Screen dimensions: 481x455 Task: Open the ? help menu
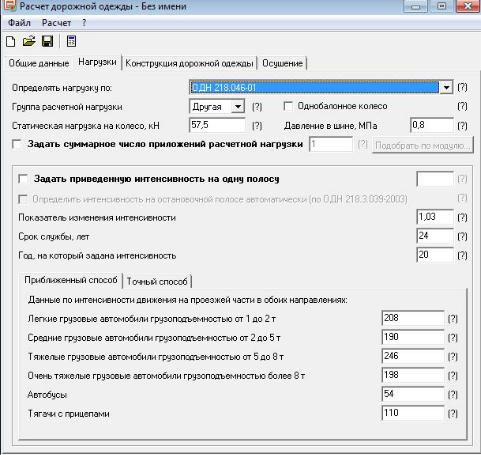coord(84,23)
